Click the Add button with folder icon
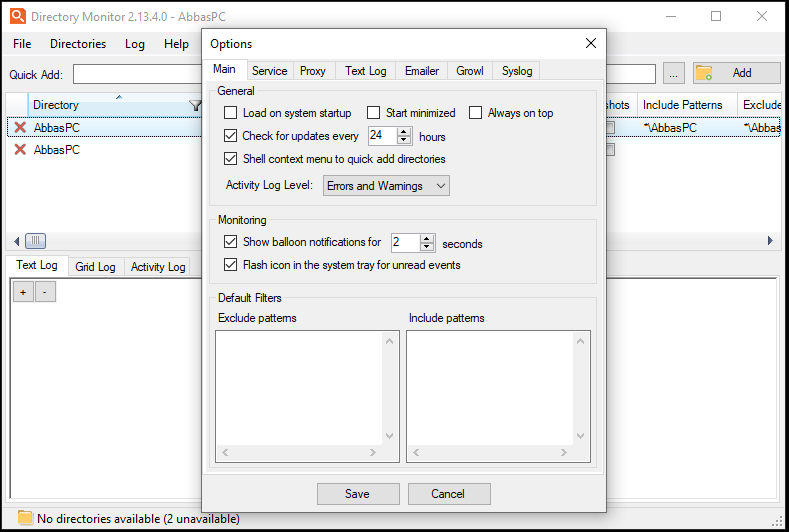789x532 pixels. click(736, 73)
